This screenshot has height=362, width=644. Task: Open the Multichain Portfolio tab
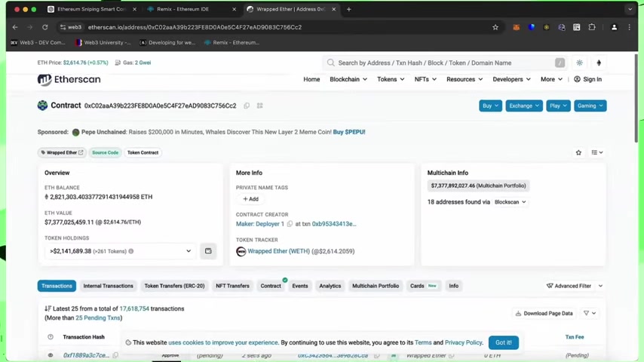(376, 286)
